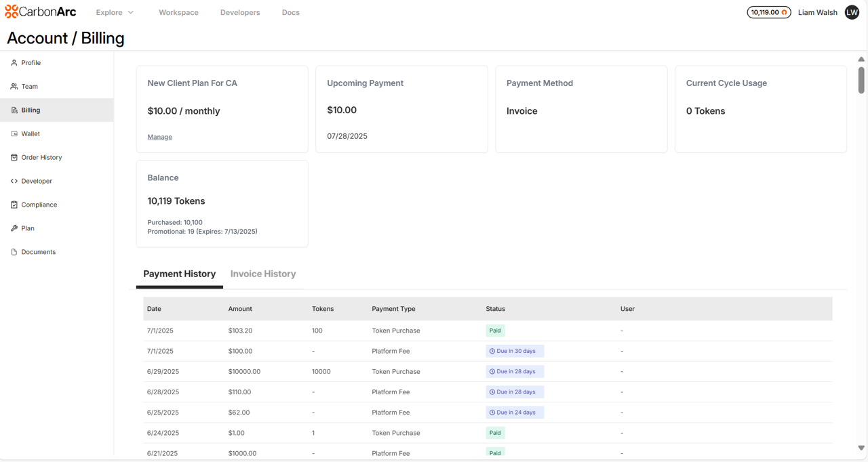The width and height of the screenshot is (868, 462).
Task: Click the User column header
Action: 627,308
